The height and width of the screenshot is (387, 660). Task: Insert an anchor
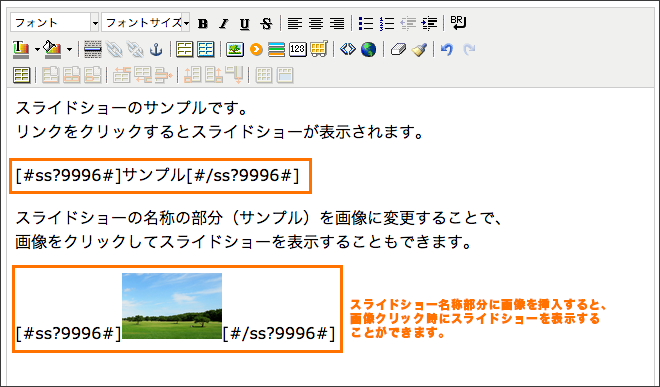point(156,50)
